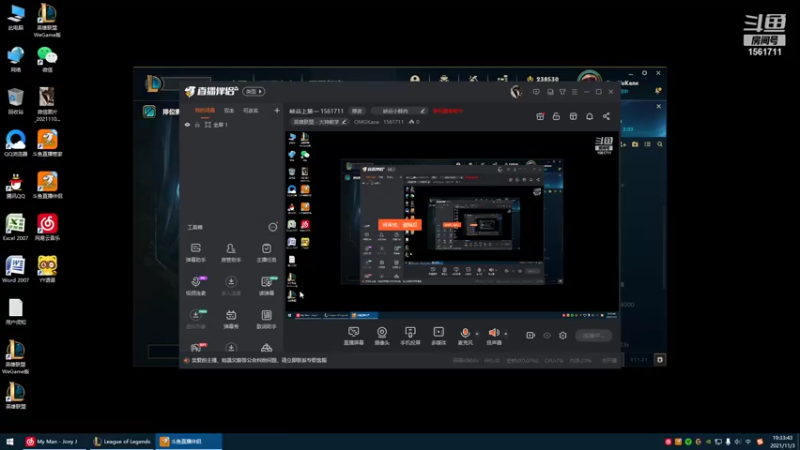The image size is (800, 450).
Task: Open Excel 2007 desktop shortcut
Action: [15, 228]
